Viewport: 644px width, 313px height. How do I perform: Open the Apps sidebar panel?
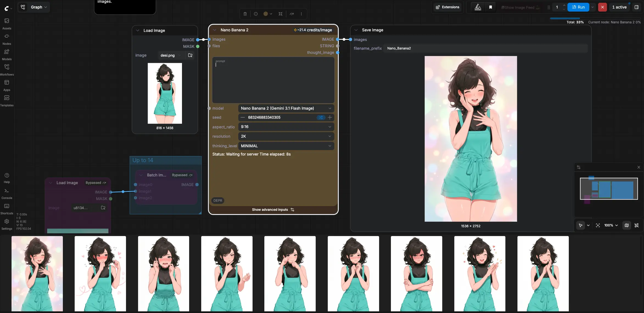(7, 85)
